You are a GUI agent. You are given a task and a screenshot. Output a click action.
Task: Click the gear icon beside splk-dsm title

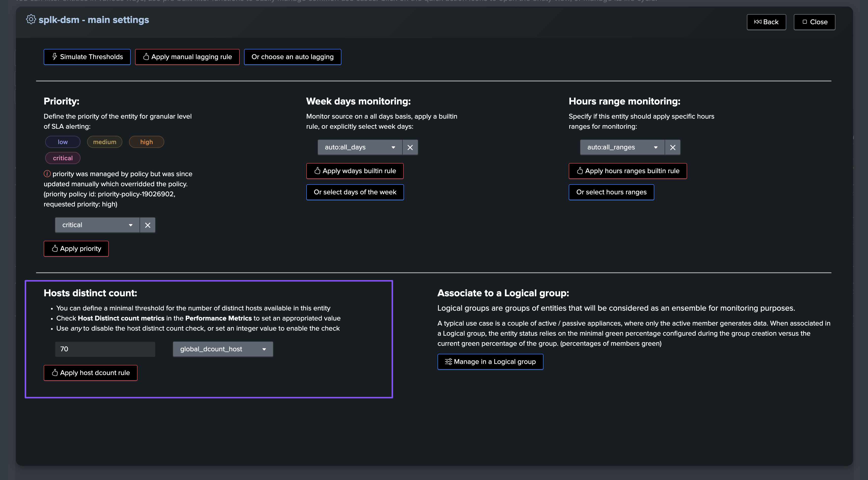[31, 19]
